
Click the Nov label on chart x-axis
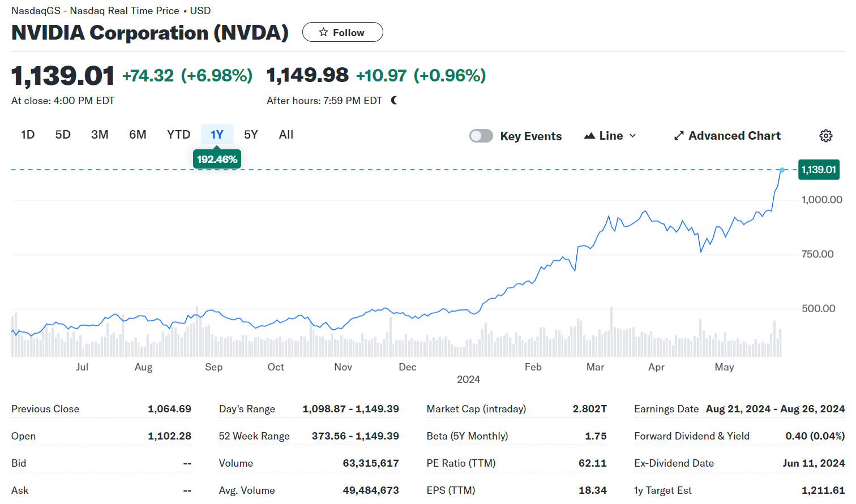[x=343, y=367]
